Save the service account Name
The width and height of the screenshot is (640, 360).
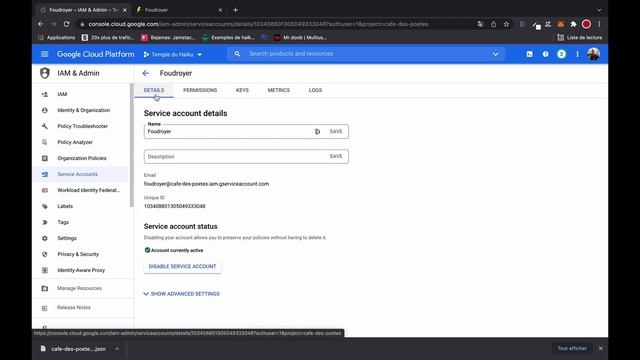coord(336,131)
